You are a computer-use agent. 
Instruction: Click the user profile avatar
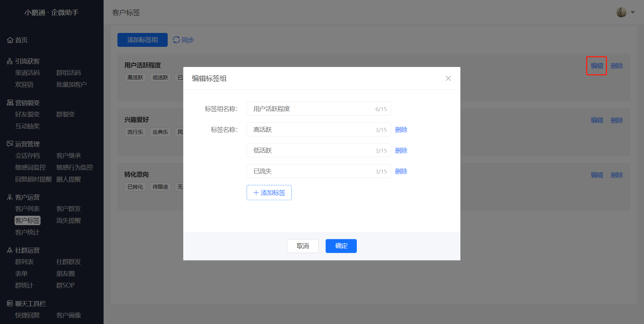pyautogui.click(x=621, y=12)
